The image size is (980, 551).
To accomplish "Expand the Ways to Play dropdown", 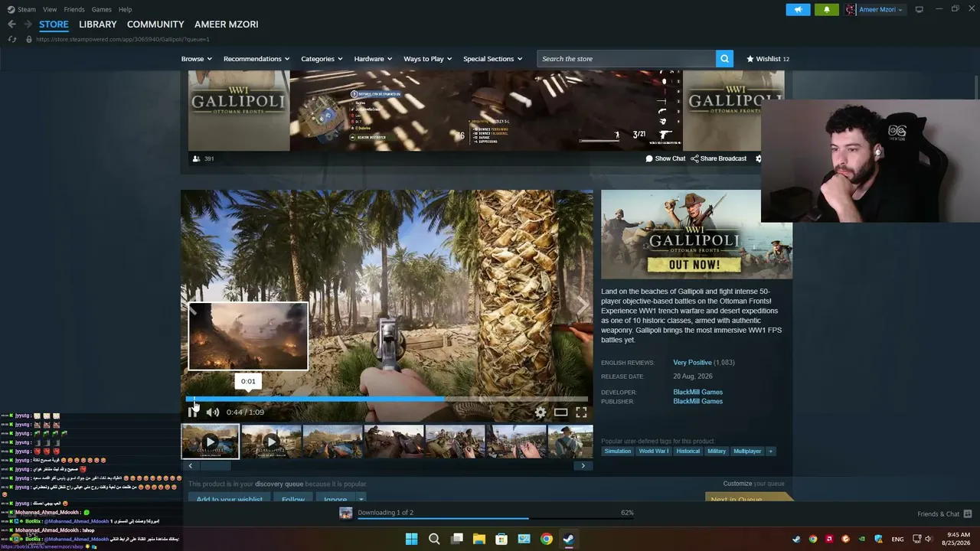I will pyautogui.click(x=428, y=59).
